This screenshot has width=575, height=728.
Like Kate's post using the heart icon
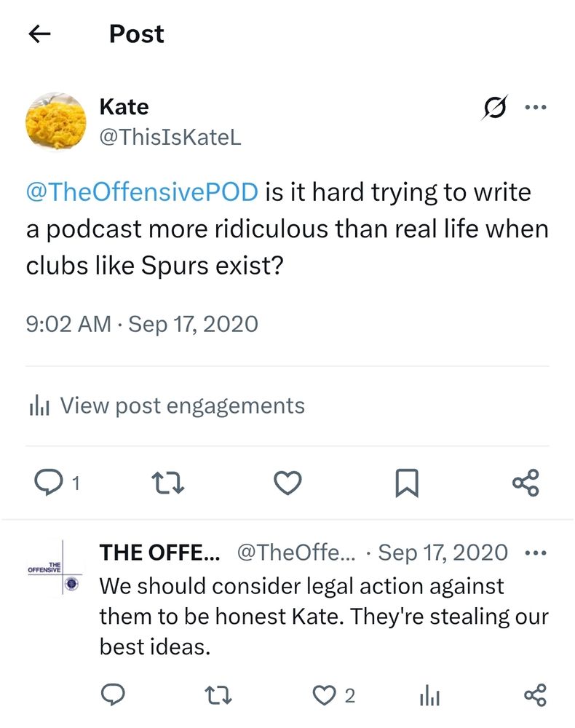(287, 482)
